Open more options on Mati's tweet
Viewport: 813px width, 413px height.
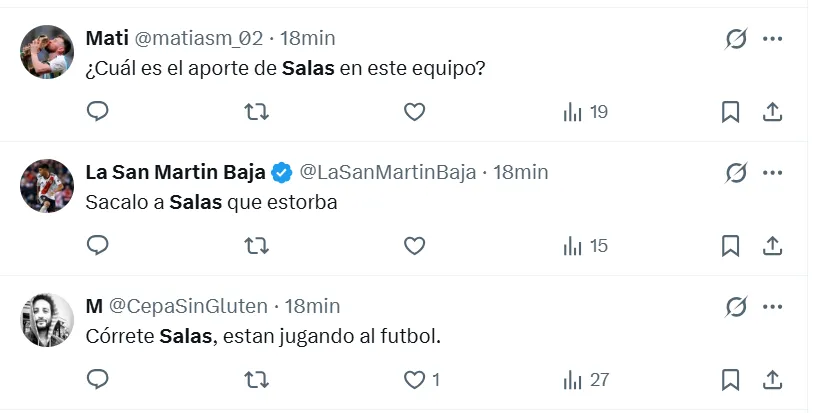(x=772, y=39)
